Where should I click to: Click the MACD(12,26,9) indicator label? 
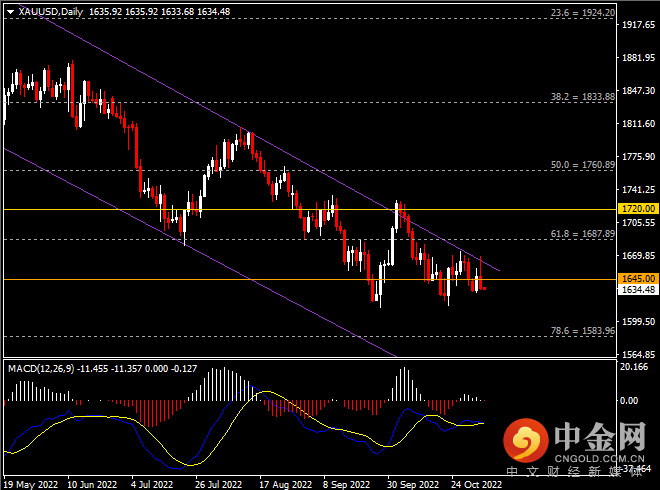(x=41, y=369)
